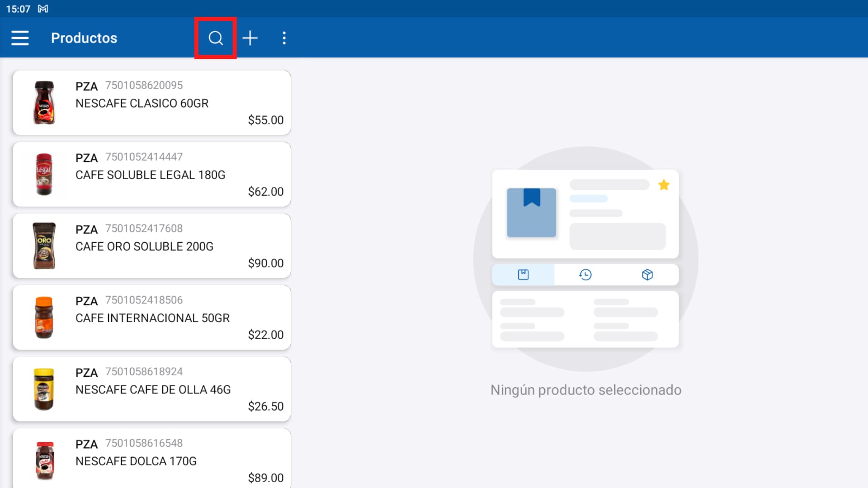Toggle the yellow favorite star on detail card
Image resolution: width=868 pixels, height=488 pixels.
[664, 185]
